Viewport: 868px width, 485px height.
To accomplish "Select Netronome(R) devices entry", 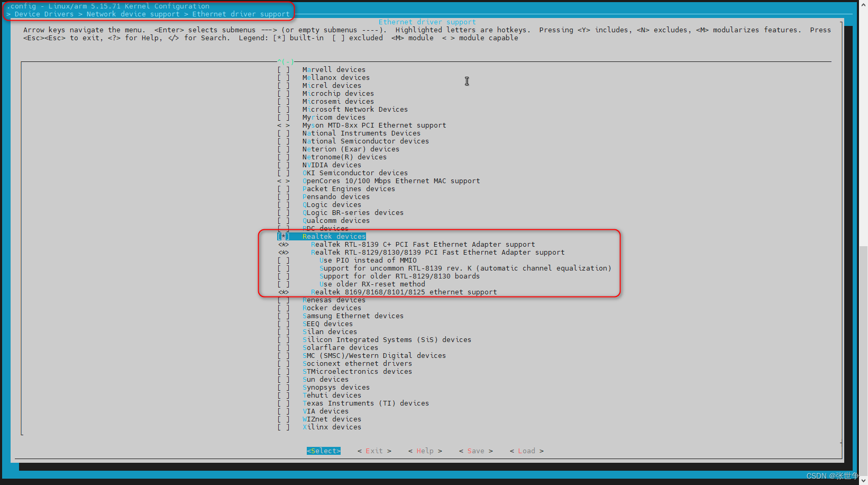I will (x=344, y=157).
